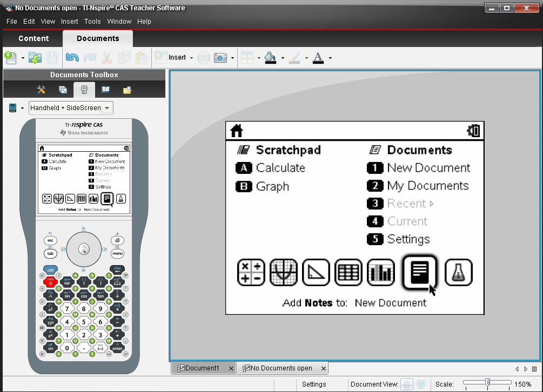This screenshot has width=543, height=392.
Task: Select the Document Tools wrench icon
Action: (41, 90)
